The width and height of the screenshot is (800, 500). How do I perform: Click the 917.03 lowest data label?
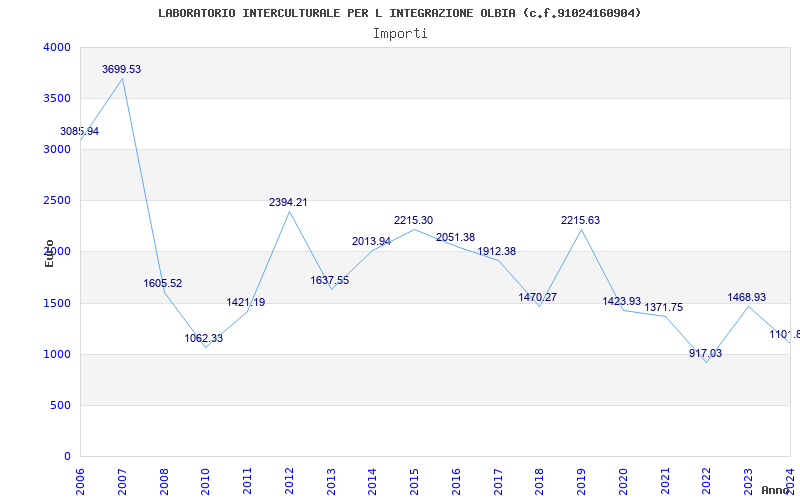coord(706,353)
